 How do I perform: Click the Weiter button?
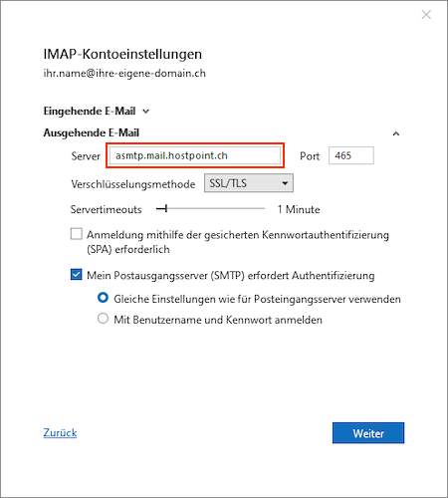pyautogui.click(x=368, y=433)
